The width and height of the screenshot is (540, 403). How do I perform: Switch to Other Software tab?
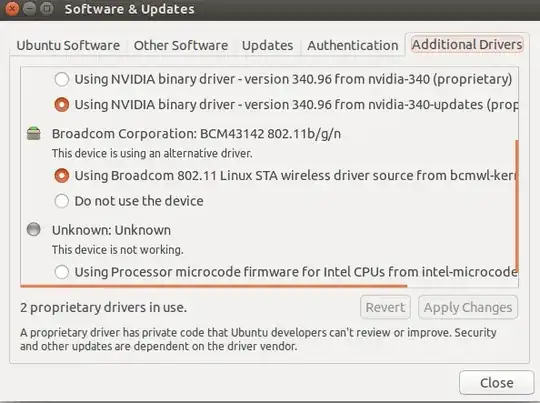click(181, 45)
